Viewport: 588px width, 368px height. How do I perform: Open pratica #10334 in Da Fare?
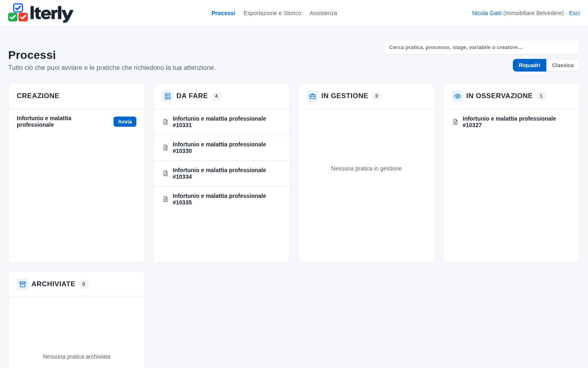pos(221,173)
